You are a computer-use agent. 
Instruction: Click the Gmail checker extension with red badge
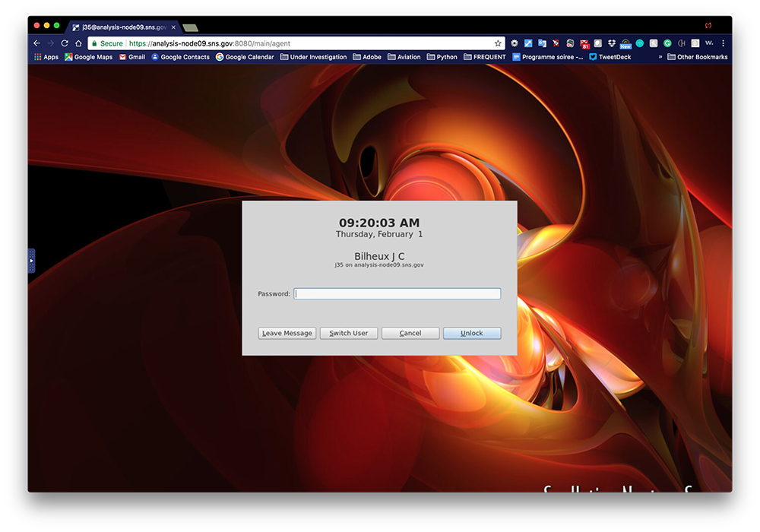pos(584,43)
